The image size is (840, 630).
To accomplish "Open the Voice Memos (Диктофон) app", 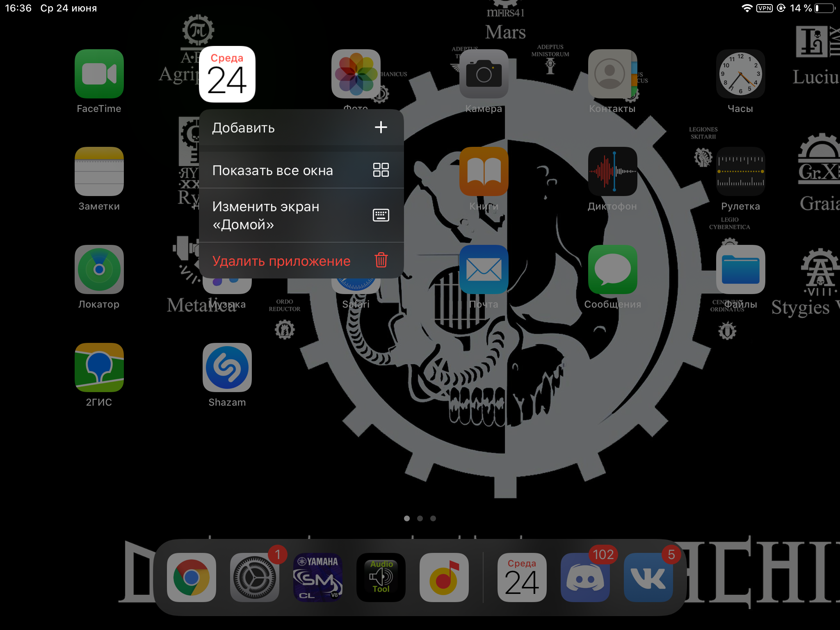I will click(612, 171).
